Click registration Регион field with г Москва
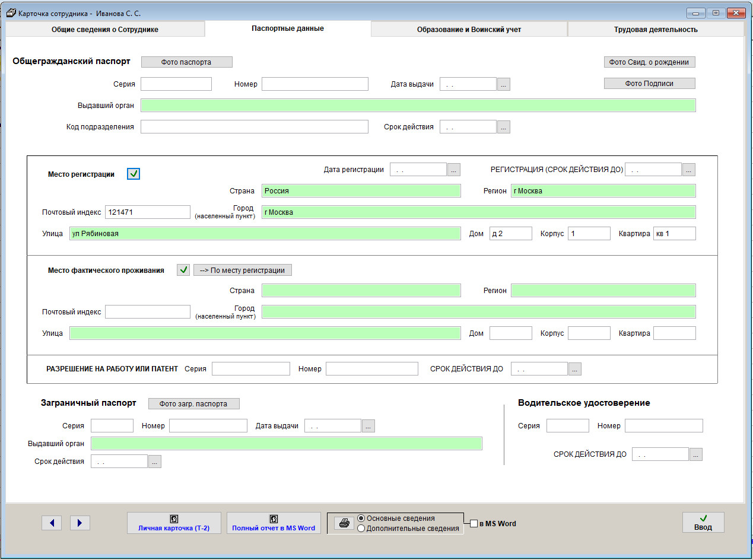The image size is (753, 560). pos(603,190)
